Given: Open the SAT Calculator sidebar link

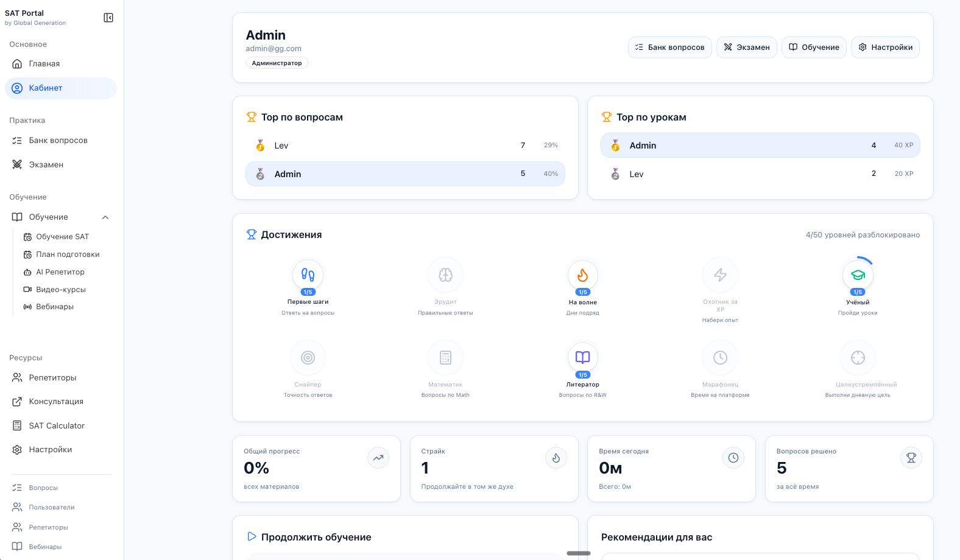Looking at the screenshot, I should point(57,426).
